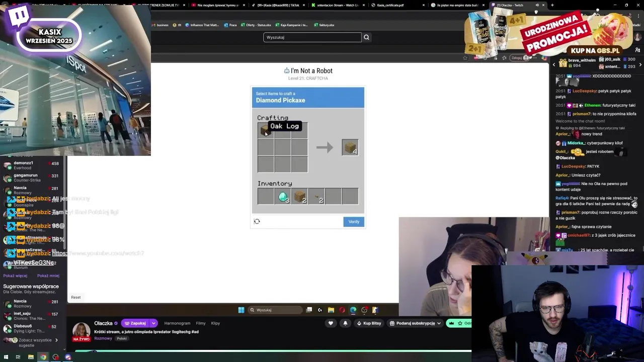
Task: Click the Oak Log in the crafting grid
Action: [x=266, y=131]
